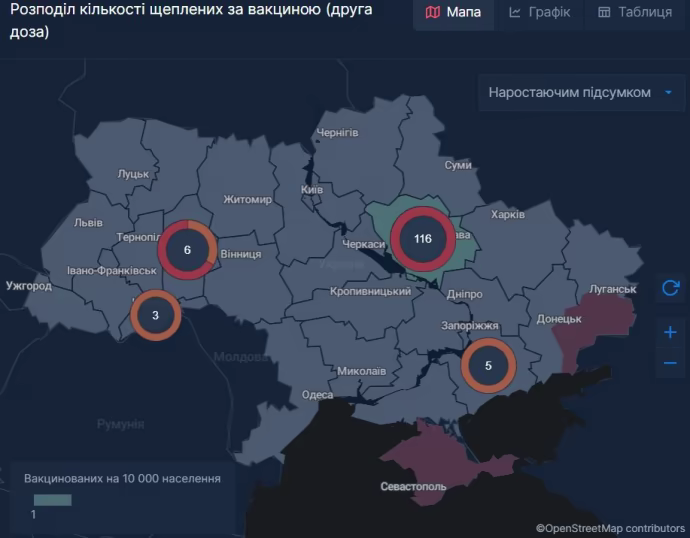Screen dimensions: 690x538
Task: Zoom out with the minus icon
Action: [670, 363]
